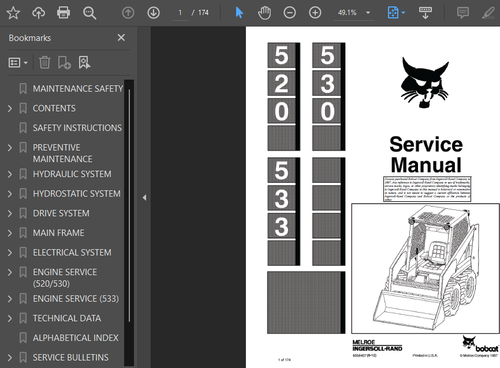
Task: Print the document using printer icon
Action: pos(63,13)
